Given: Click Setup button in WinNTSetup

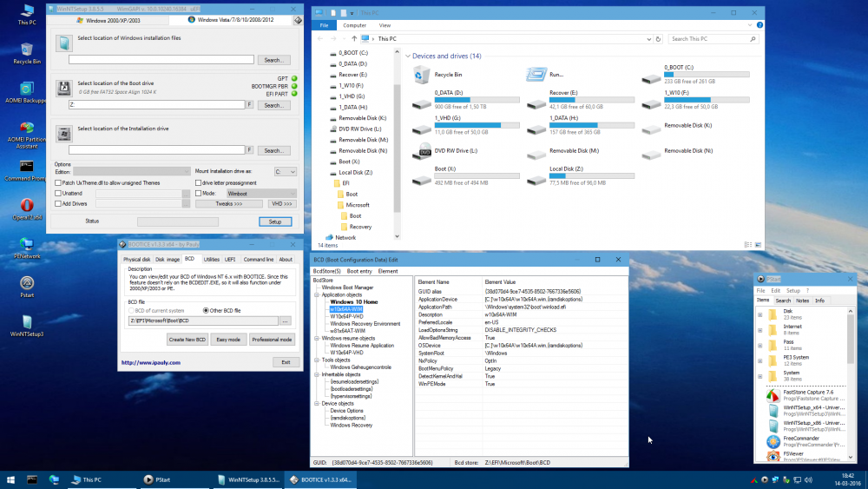Looking at the screenshot, I should pos(275,221).
